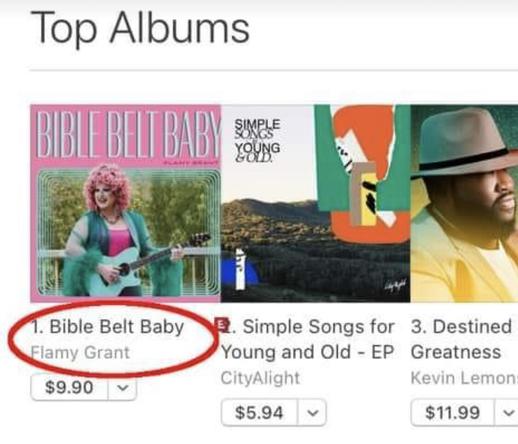Open the Kevin Lemons artist link
Screen dimensions: 518x444
[464, 378]
